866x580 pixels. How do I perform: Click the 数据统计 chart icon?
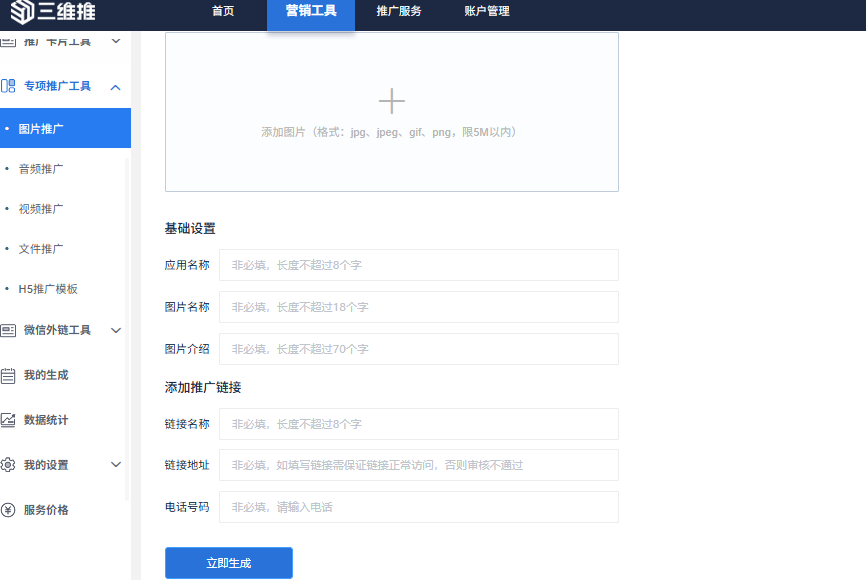(x=8, y=420)
